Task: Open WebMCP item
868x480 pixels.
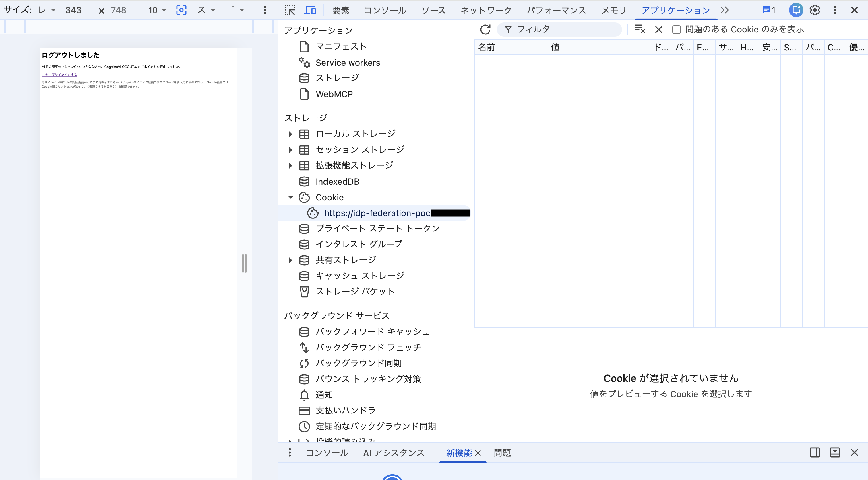Action: (x=334, y=94)
